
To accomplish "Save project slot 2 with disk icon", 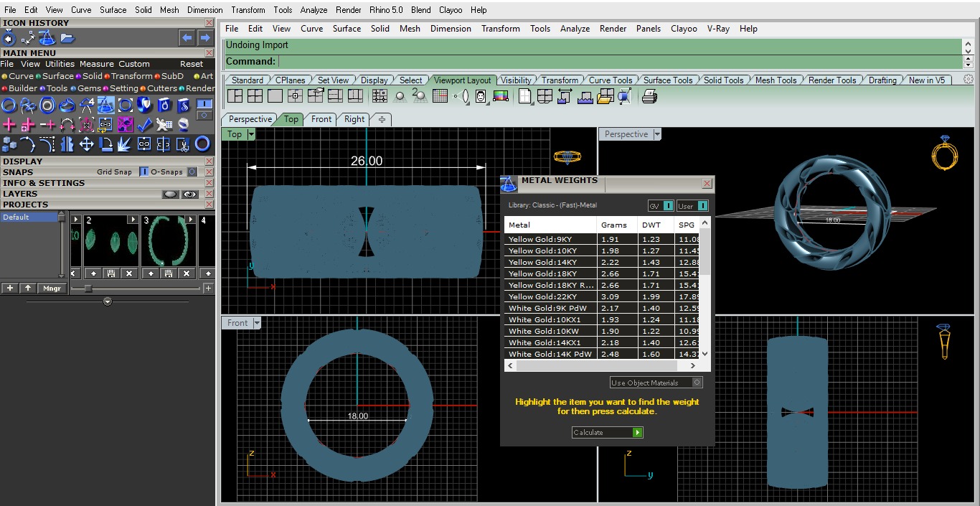I will (110, 273).
